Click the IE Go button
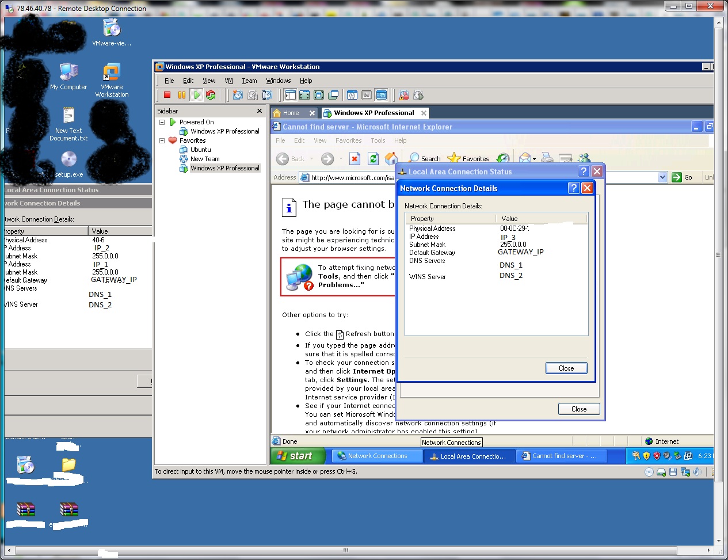Image resolution: width=728 pixels, height=560 pixels. [x=683, y=177]
